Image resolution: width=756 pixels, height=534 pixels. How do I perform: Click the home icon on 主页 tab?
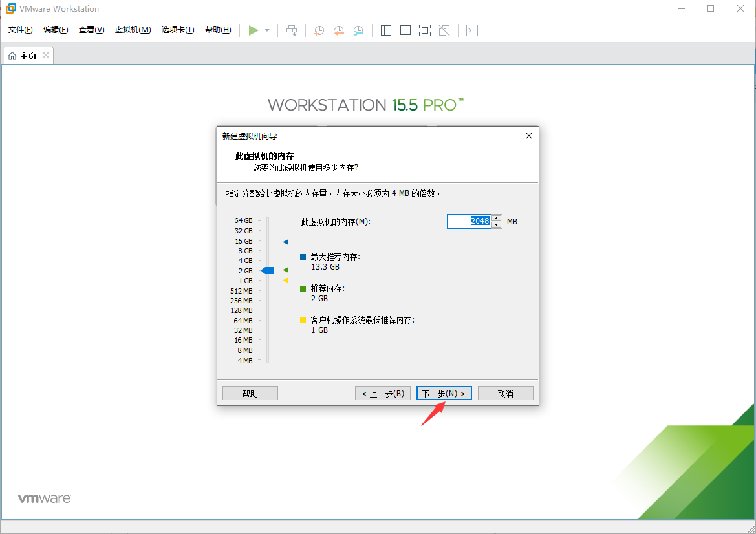pyautogui.click(x=12, y=56)
